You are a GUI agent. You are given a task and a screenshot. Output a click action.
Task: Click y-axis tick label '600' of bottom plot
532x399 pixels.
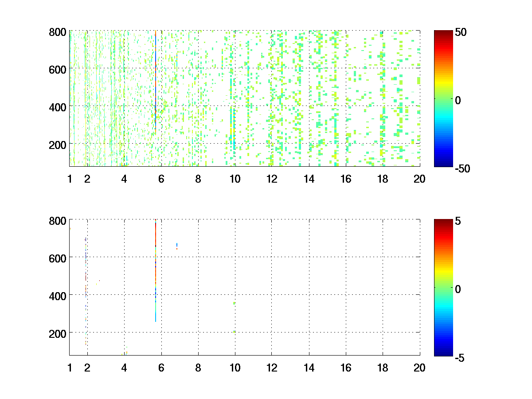click(58, 258)
